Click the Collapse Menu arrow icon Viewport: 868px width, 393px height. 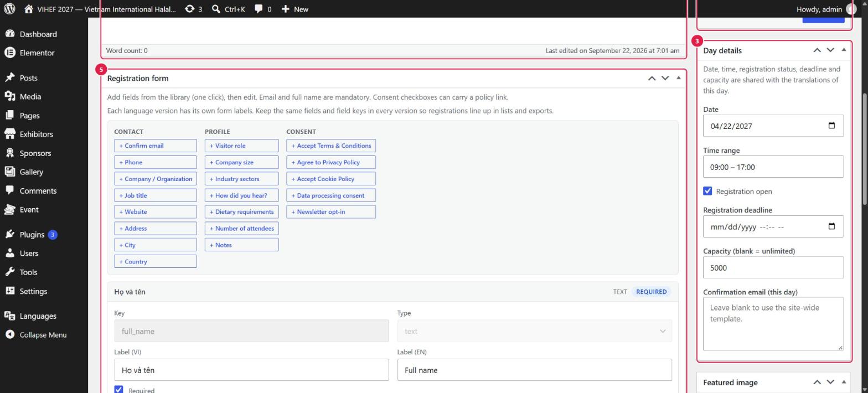point(9,334)
